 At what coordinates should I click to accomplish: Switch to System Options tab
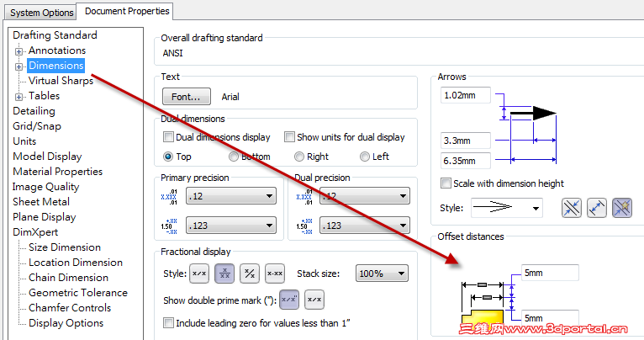click(41, 13)
